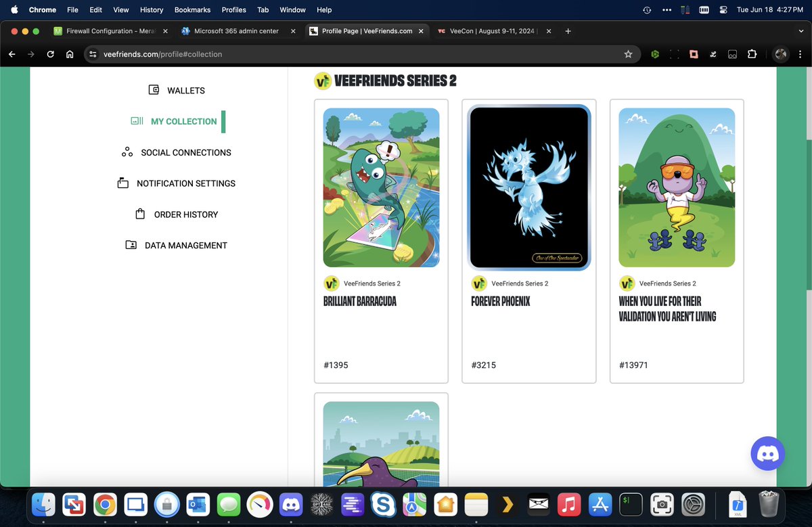Screen dimensions: 812x527
Task: Click the pink square extension icon
Action: click(694, 54)
